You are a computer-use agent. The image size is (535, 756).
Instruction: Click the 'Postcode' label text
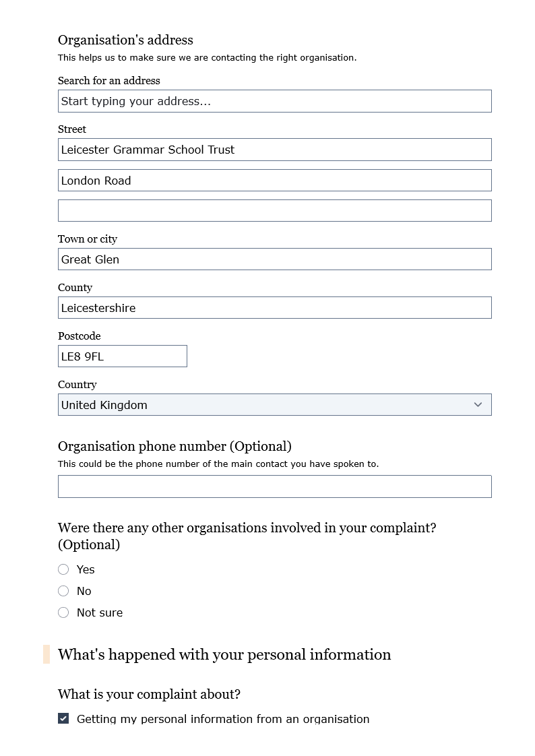[79, 336]
